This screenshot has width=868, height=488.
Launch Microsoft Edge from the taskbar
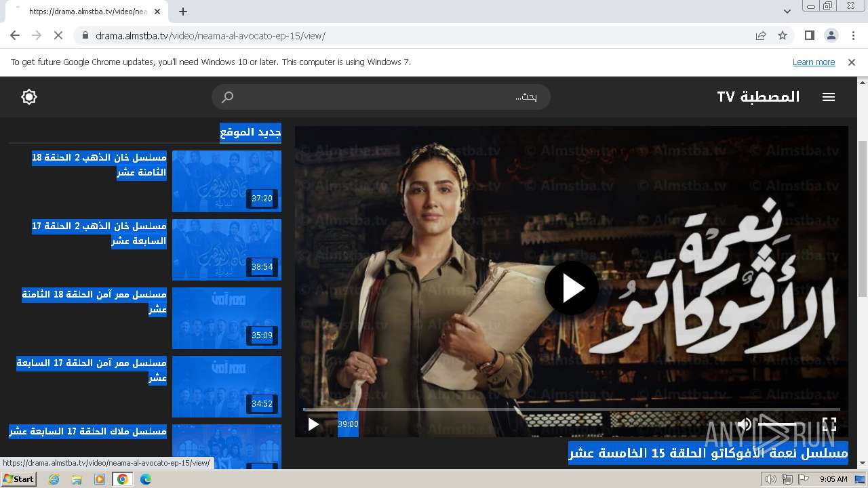pos(146,479)
